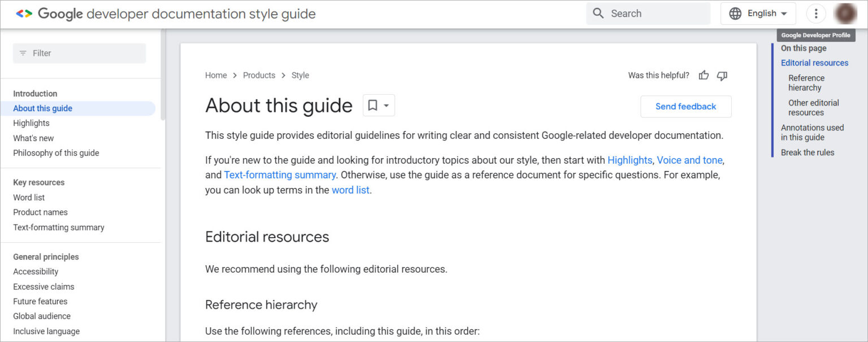Toggle the bookmark icon beside the page title
This screenshot has height=342, width=868.
pos(373,105)
